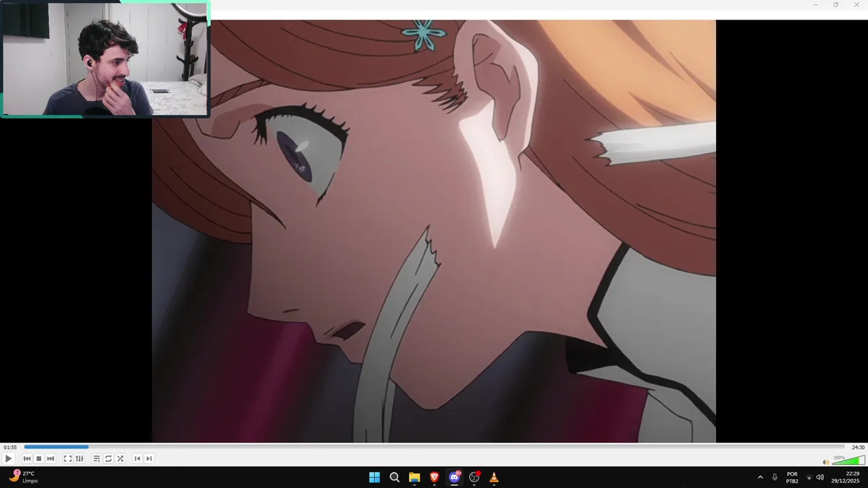Click the tray microphone icon

pyautogui.click(x=774, y=477)
